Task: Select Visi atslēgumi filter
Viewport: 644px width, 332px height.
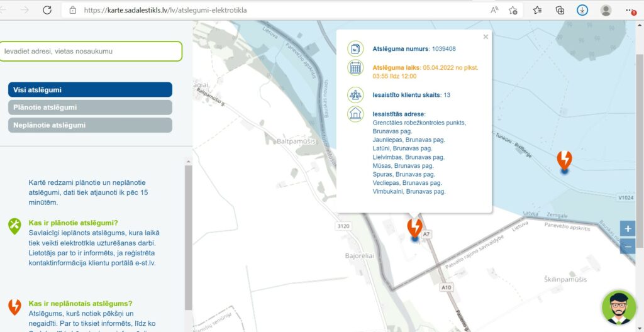Action: (90, 90)
